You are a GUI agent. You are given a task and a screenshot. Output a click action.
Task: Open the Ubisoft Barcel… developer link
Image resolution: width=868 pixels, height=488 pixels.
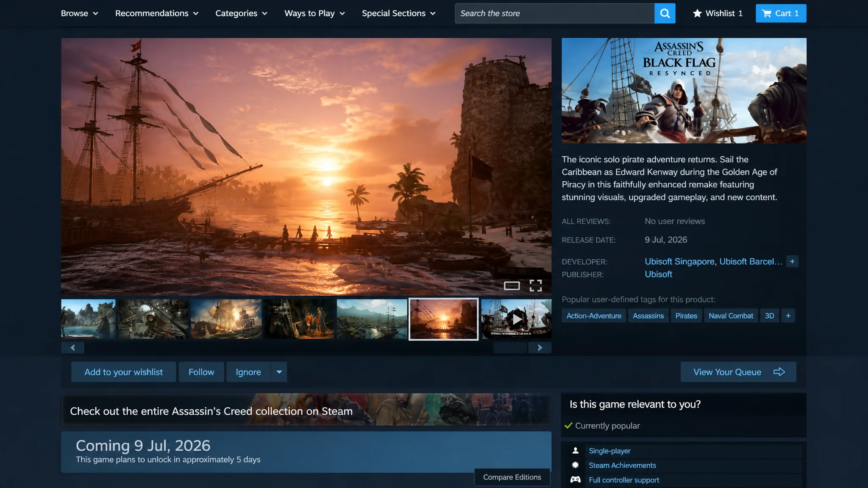[x=751, y=261]
